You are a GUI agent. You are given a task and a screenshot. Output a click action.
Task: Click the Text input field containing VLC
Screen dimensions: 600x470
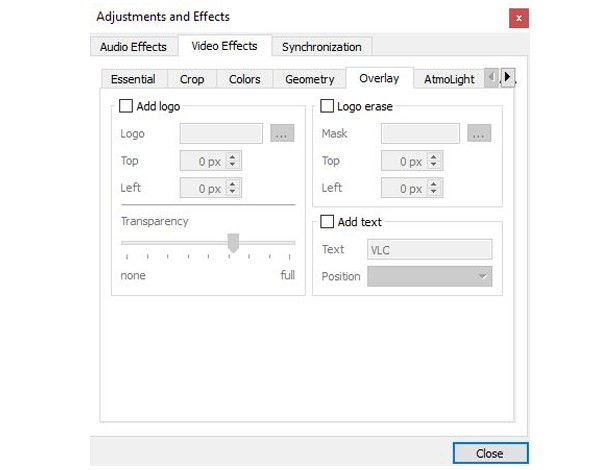click(430, 250)
